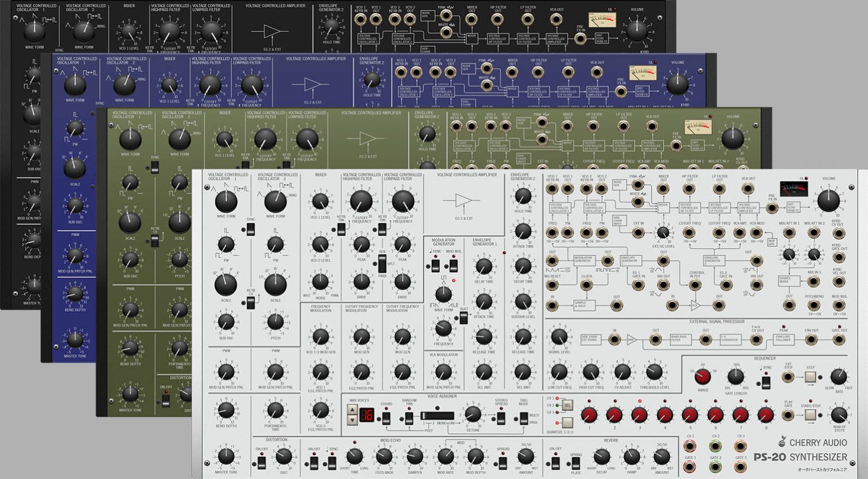The height and width of the screenshot is (479, 868).
Task: Click the CV 2 output jack
Action: (715, 445)
